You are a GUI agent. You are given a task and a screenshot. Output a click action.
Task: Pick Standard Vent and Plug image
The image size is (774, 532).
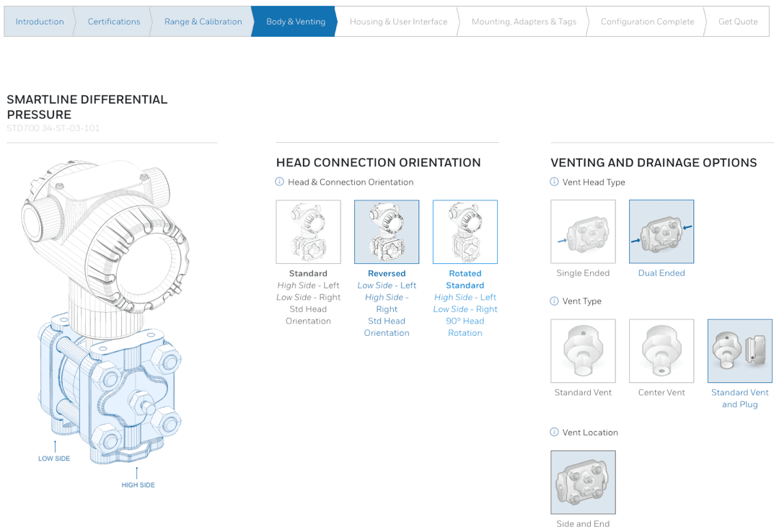click(x=740, y=351)
